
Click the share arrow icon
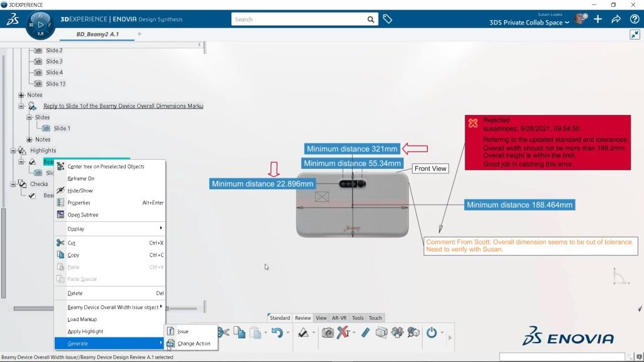[x=616, y=19]
